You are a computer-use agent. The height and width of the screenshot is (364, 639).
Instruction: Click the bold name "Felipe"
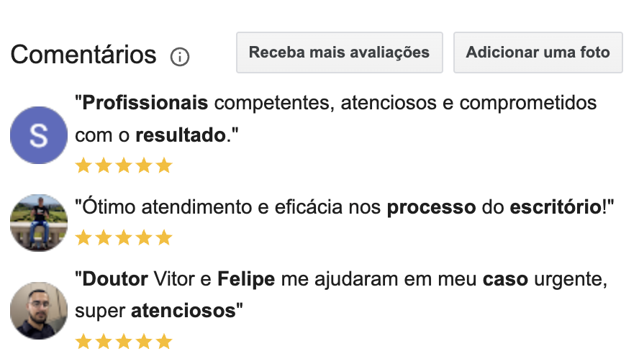(x=246, y=278)
